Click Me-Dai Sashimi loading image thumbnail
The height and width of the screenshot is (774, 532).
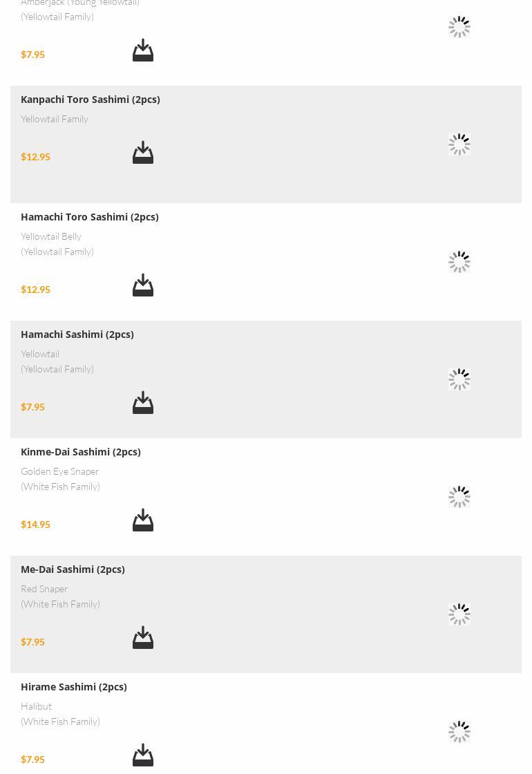459,614
